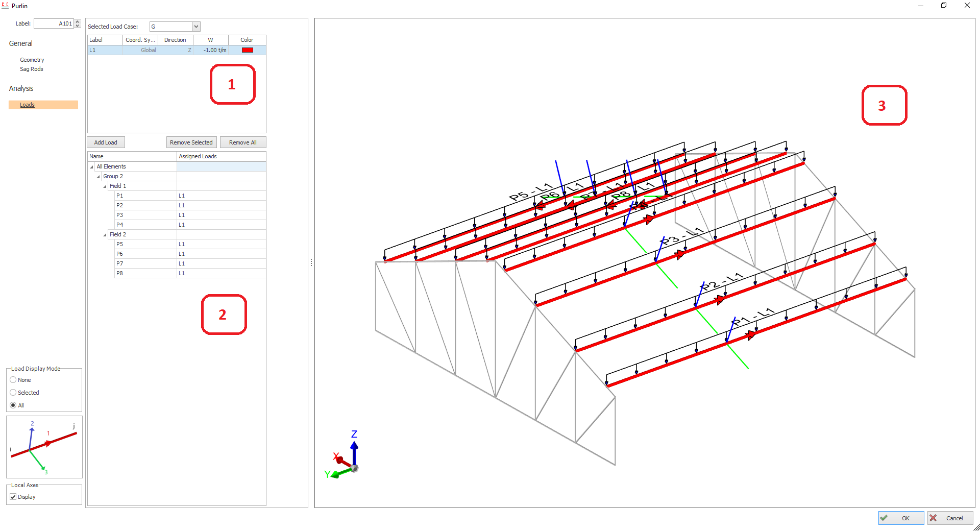This screenshot has height=531, width=980.
Task: Click the Label value stepper arrows
Action: point(78,23)
